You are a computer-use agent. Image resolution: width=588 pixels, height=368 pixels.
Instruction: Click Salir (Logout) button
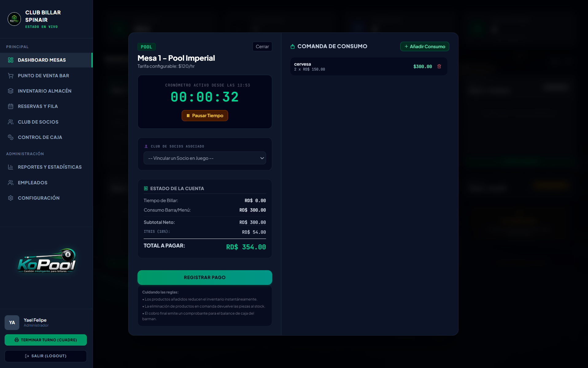(x=46, y=356)
